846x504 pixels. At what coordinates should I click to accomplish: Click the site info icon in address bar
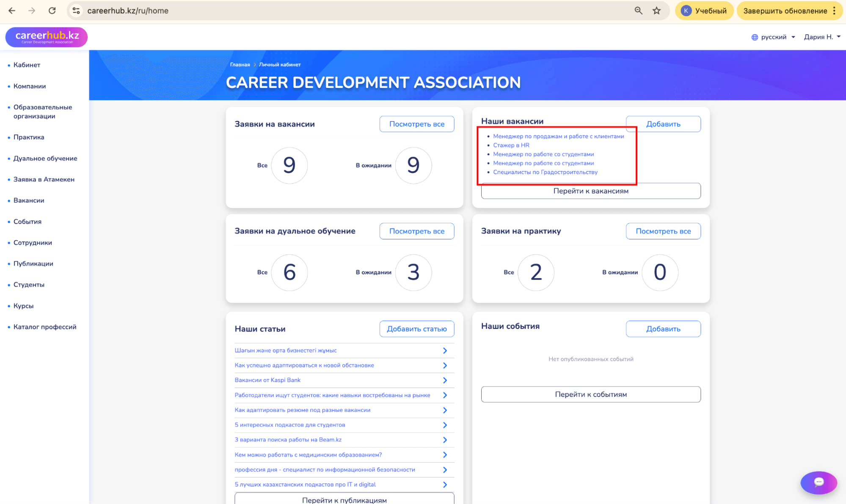coord(76,11)
